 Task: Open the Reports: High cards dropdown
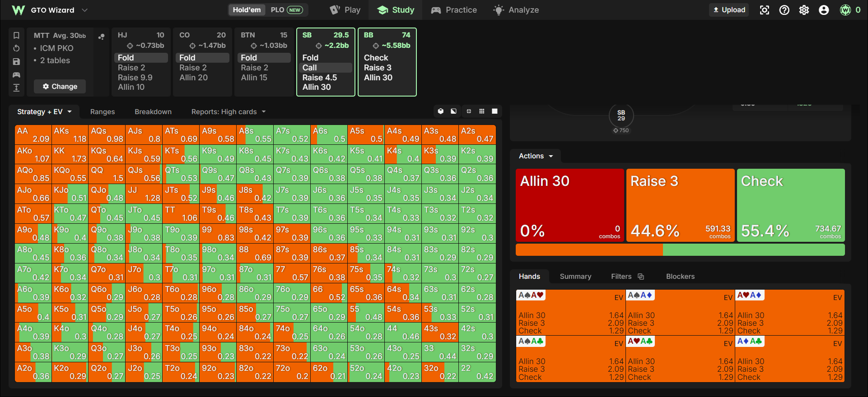click(x=229, y=112)
